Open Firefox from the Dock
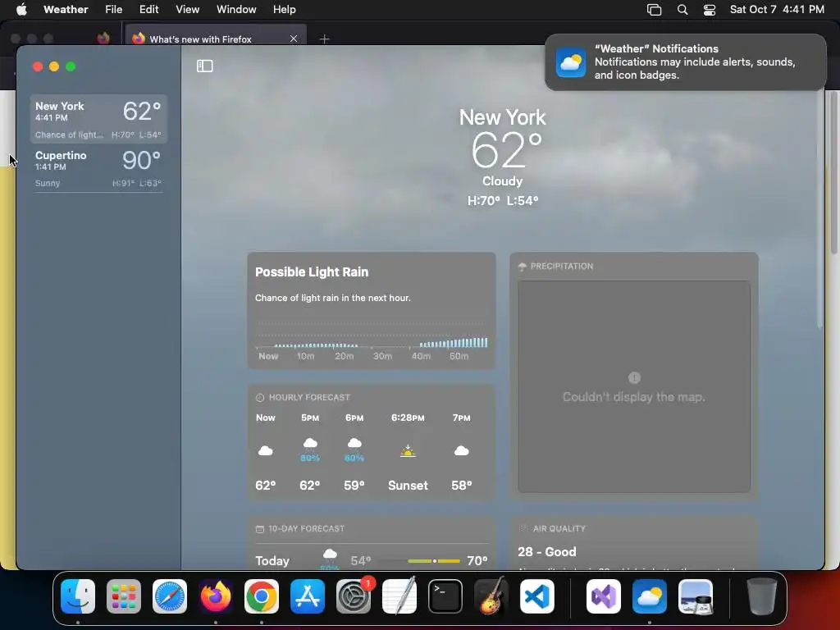The image size is (840, 630). point(216,596)
